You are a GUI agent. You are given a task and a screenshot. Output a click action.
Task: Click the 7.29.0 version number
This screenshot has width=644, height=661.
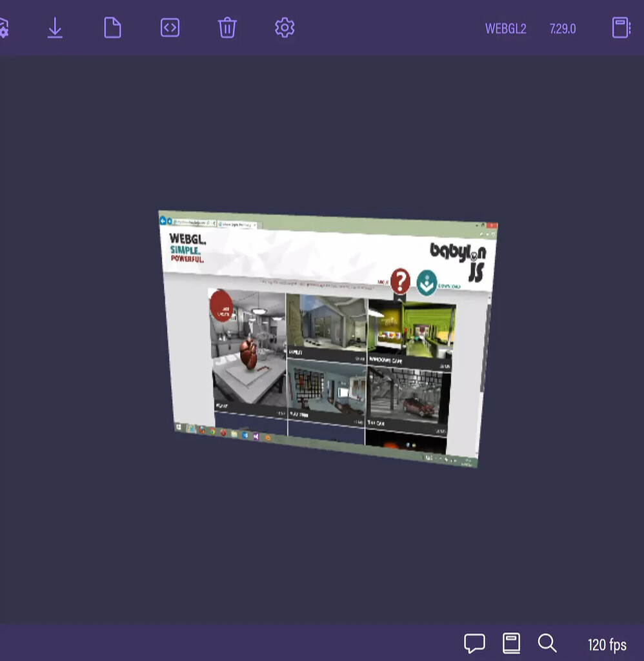click(x=562, y=28)
